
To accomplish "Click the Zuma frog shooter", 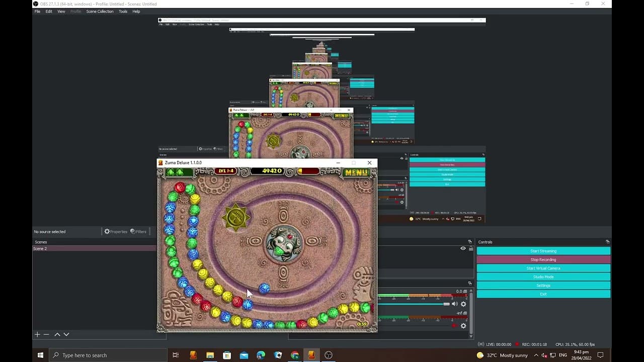I will [x=283, y=243].
